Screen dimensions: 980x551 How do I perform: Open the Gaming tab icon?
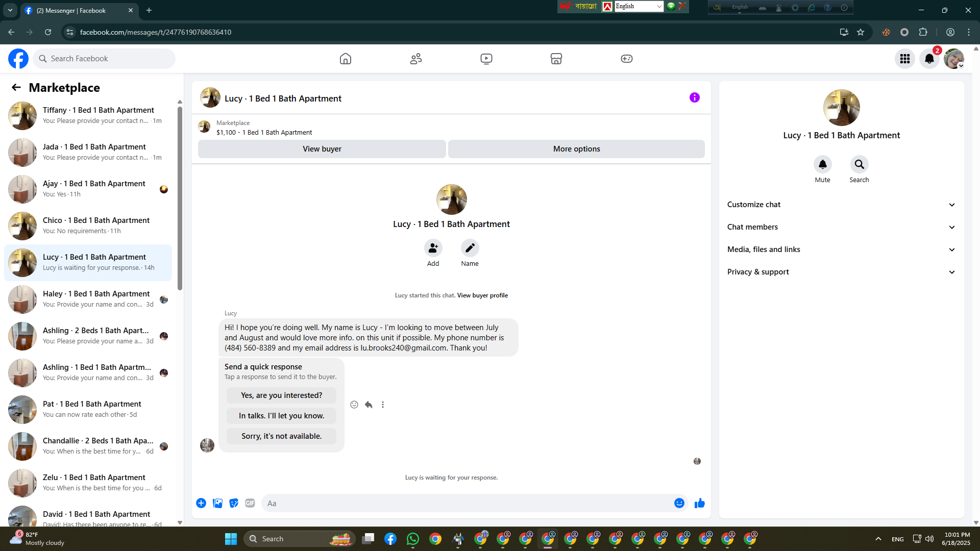tap(627, 59)
